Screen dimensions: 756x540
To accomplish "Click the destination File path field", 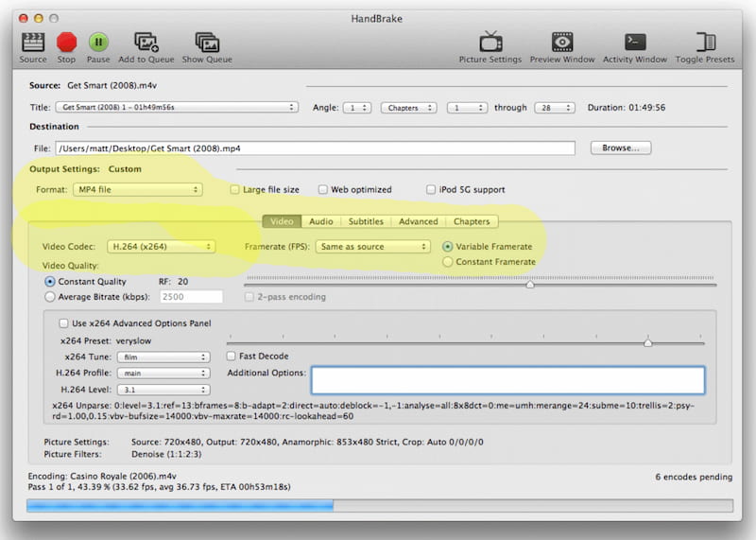I will (316, 148).
